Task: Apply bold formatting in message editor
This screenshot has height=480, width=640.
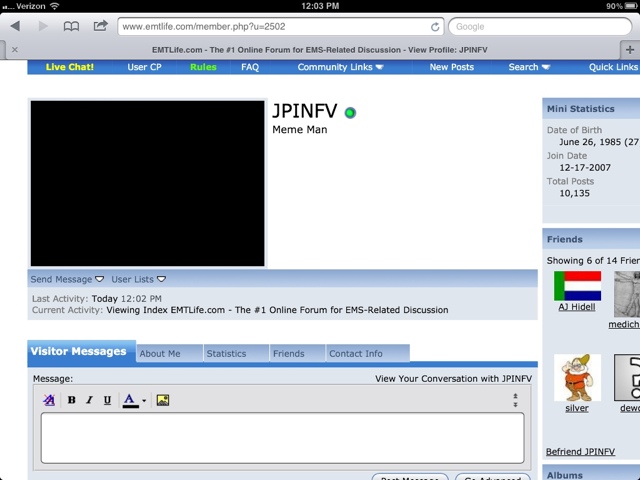Action: [71, 400]
